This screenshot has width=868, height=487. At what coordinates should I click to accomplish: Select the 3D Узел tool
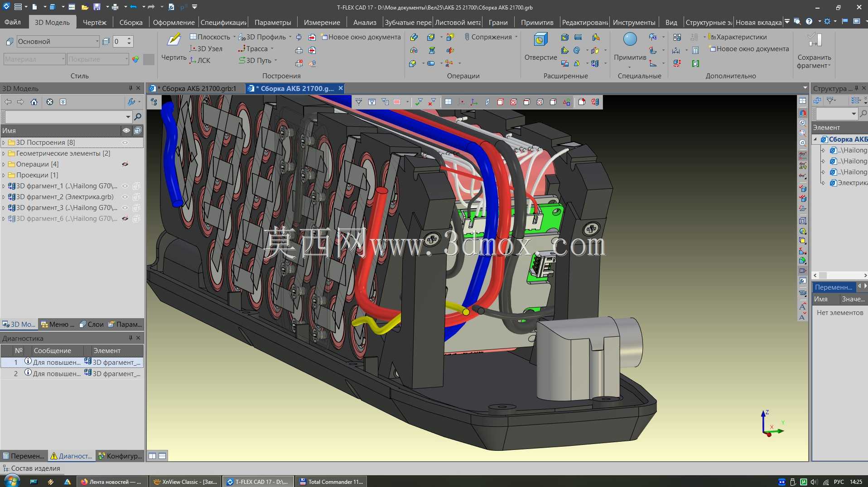coord(206,49)
